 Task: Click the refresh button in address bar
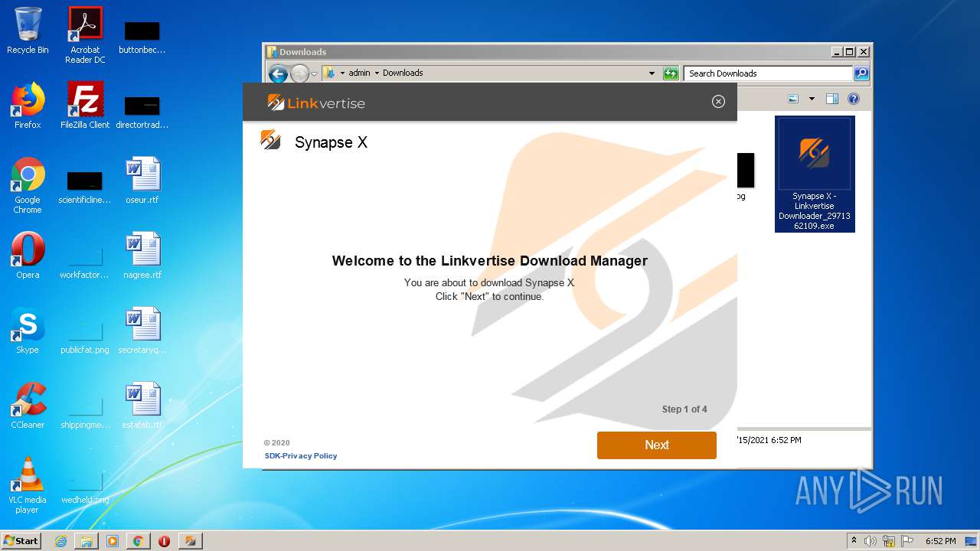pos(671,73)
